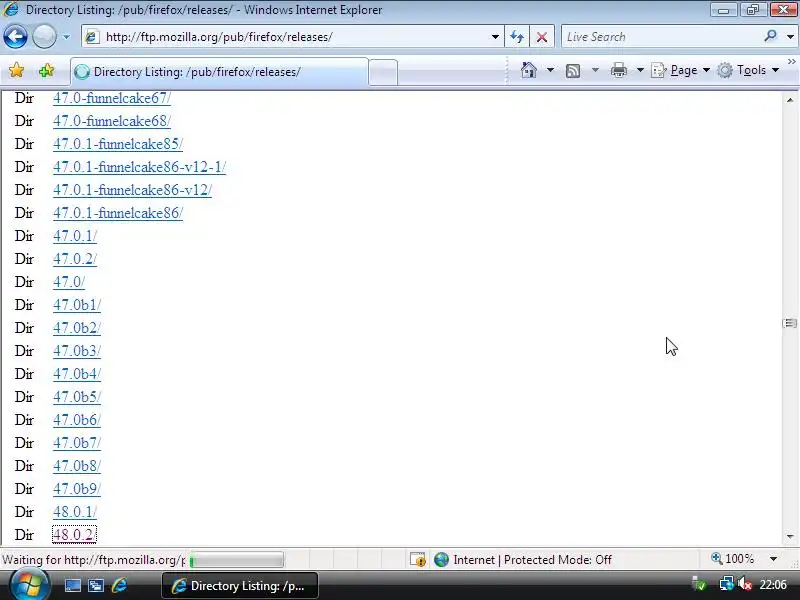Open the 47.0b4/ directory link
Screen dimensions: 800x600
point(77,373)
